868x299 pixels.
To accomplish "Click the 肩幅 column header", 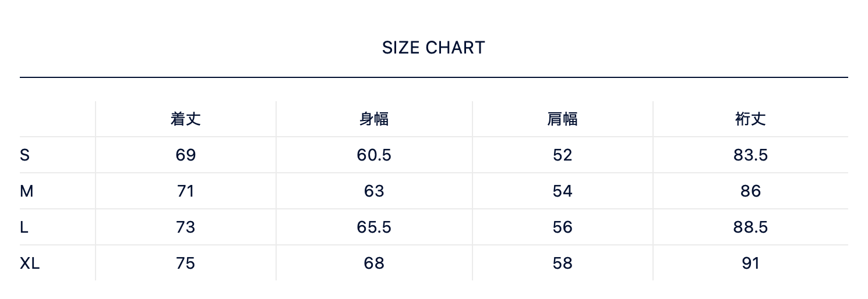I will 562,119.
